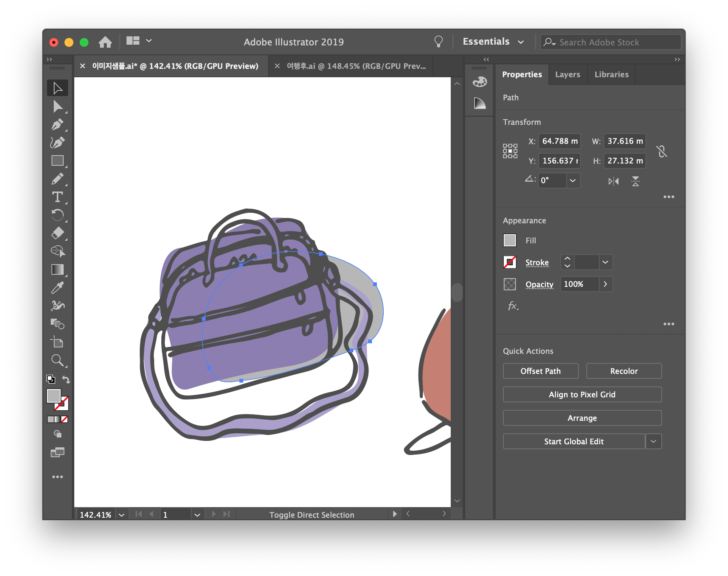Screen dimensions: 728x576
Task: Set the paint mode to None
Action: [x=65, y=419]
